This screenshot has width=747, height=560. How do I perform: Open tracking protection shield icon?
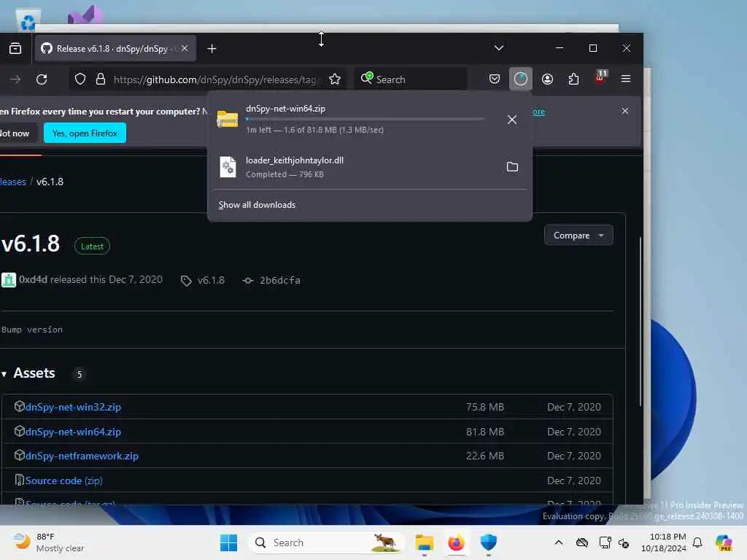80,79
